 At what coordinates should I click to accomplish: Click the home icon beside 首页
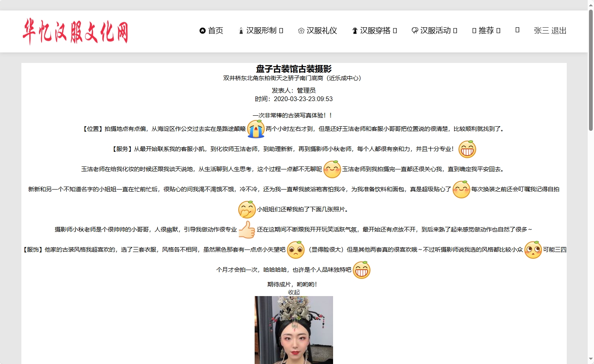[x=203, y=31]
